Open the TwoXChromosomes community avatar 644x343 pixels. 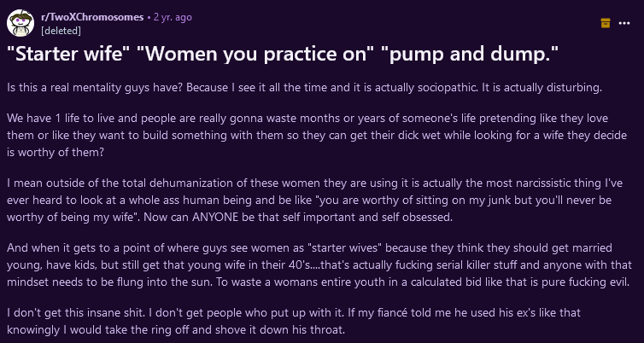(20, 23)
